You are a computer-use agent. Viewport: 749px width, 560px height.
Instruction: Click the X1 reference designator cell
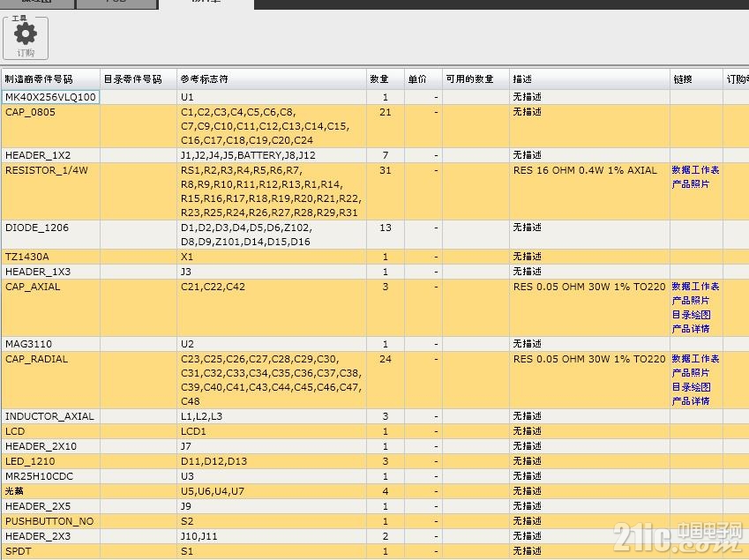272,257
